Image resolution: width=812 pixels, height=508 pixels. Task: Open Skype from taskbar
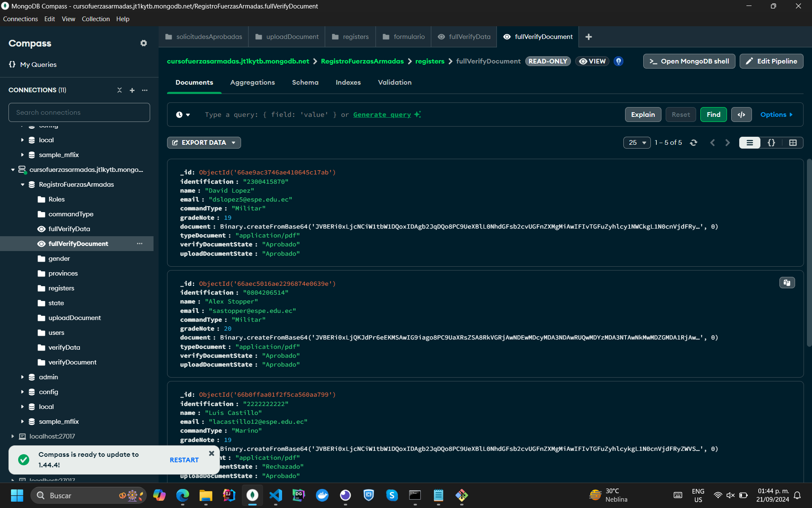(392, 495)
